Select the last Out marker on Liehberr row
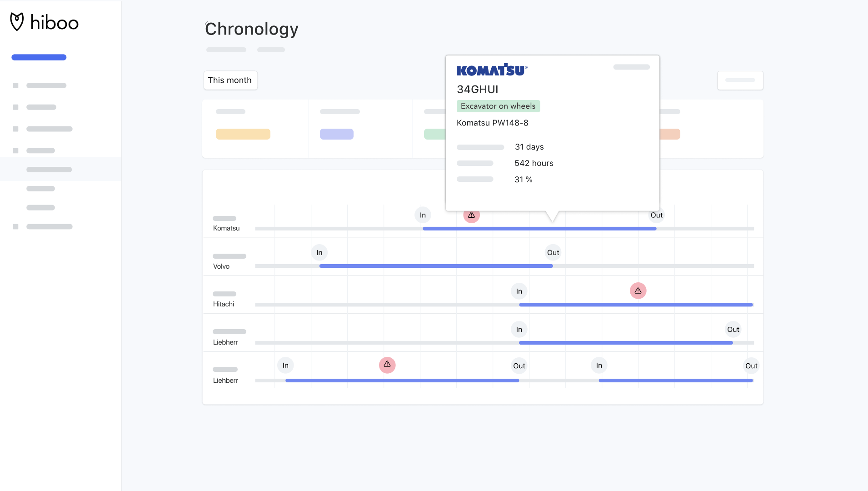The height and width of the screenshot is (491, 868). coord(751,366)
